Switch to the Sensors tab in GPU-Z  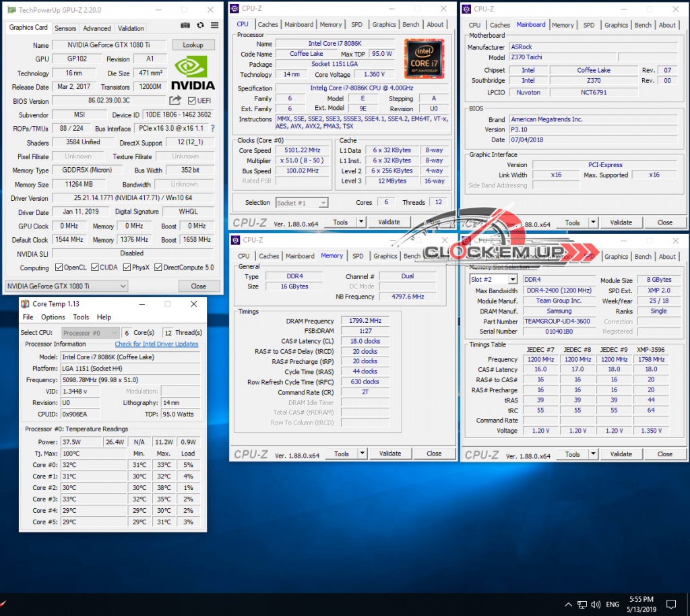pos(65,28)
